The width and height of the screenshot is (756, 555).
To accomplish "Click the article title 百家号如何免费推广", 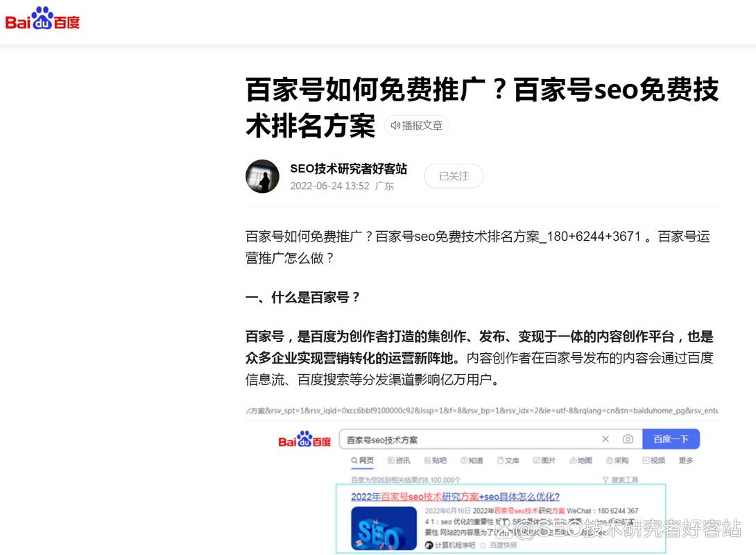I will 482,108.
